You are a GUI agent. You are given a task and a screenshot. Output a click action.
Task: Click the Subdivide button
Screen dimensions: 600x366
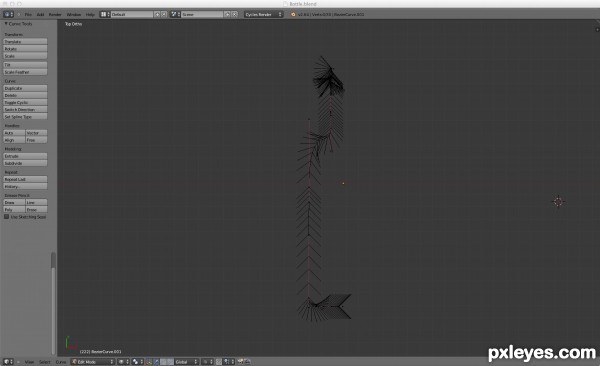click(x=25, y=163)
